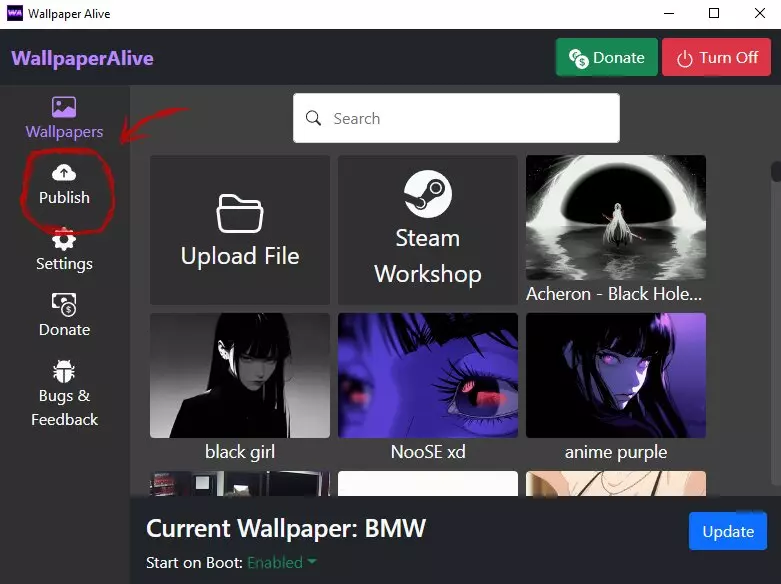Click the Wallpapers picture icon
781x584 pixels.
click(x=64, y=107)
